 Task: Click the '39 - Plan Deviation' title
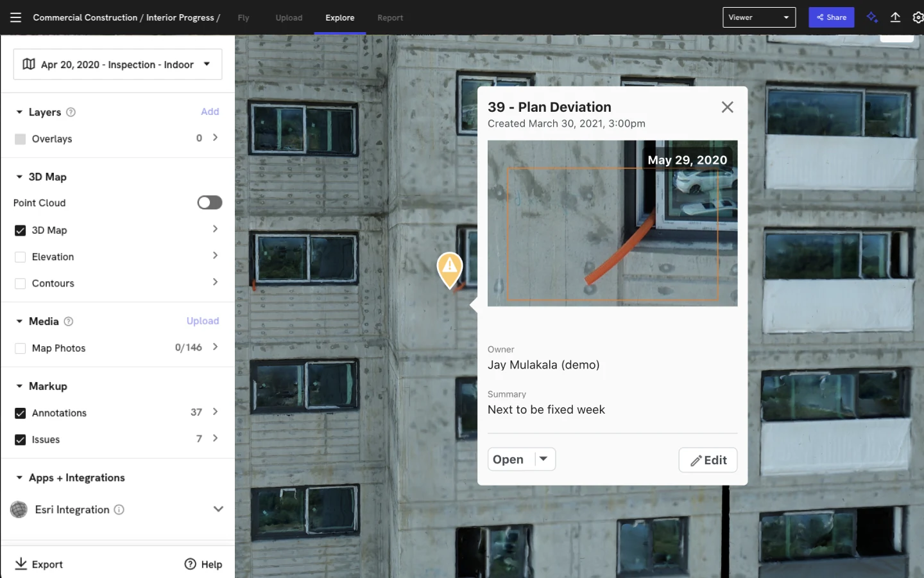pos(549,107)
